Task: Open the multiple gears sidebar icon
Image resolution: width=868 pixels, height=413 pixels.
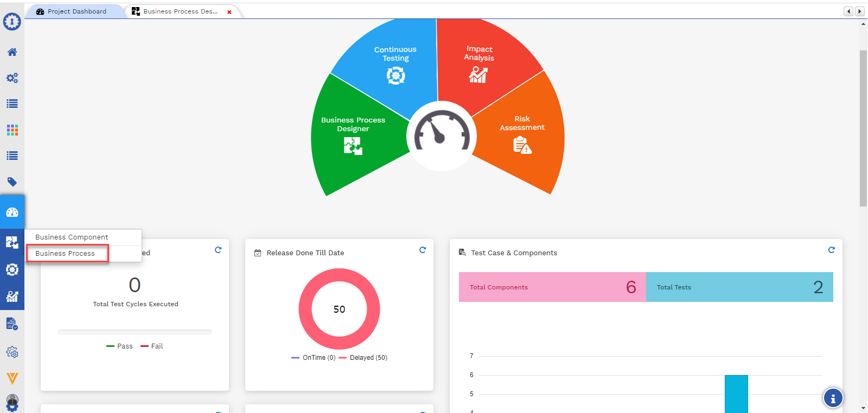Action: (12, 78)
